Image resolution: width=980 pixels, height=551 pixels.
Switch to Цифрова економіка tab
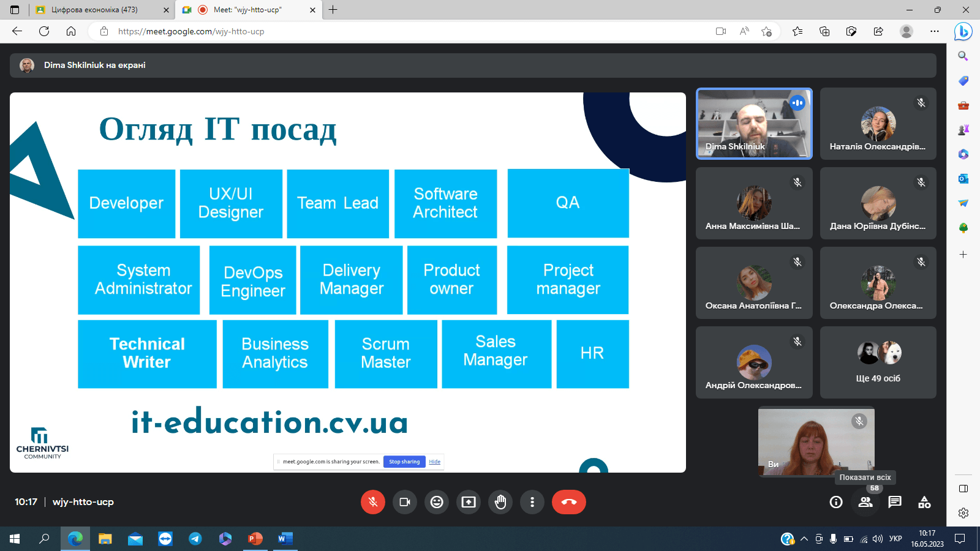coord(95,10)
